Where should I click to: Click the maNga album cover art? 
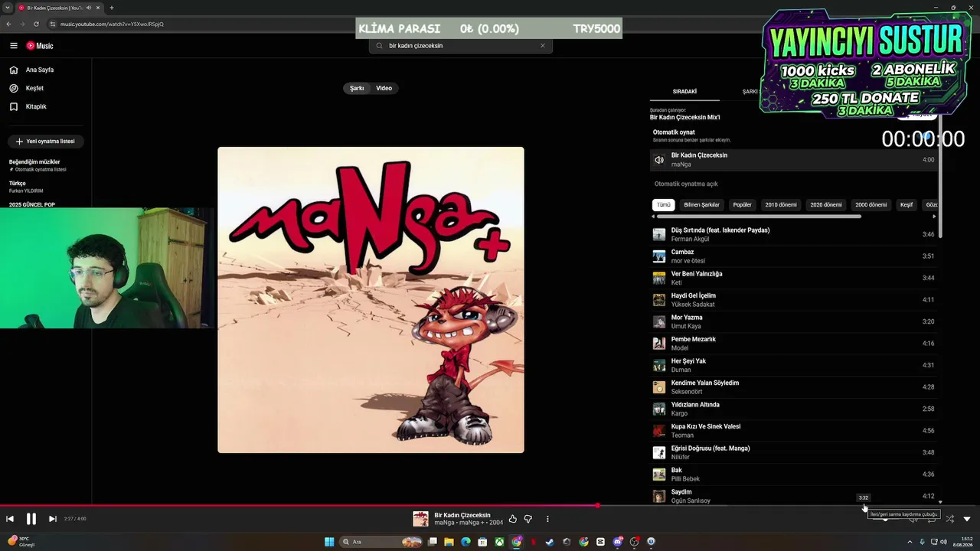[x=371, y=300]
